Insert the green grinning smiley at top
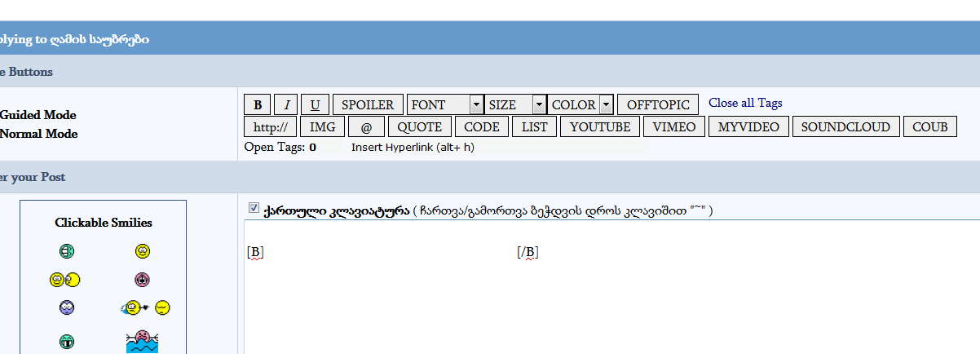Image resolution: width=980 pixels, height=354 pixels. click(x=67, y=251)
